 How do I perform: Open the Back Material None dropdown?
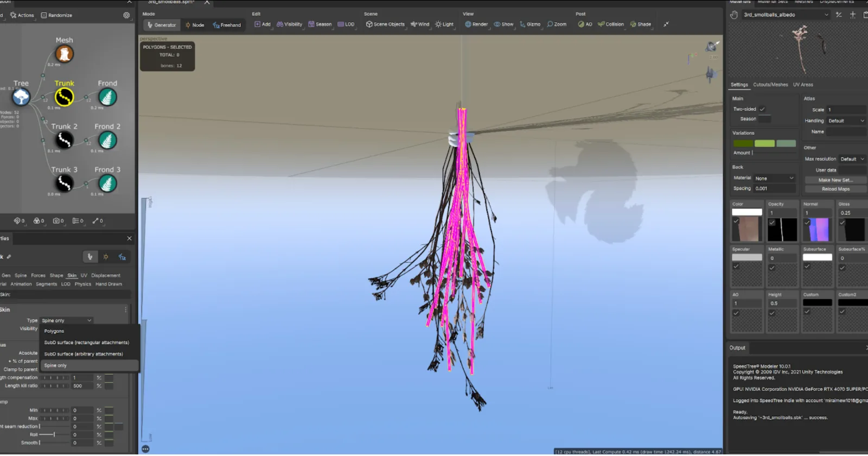(x=775, y=178)
